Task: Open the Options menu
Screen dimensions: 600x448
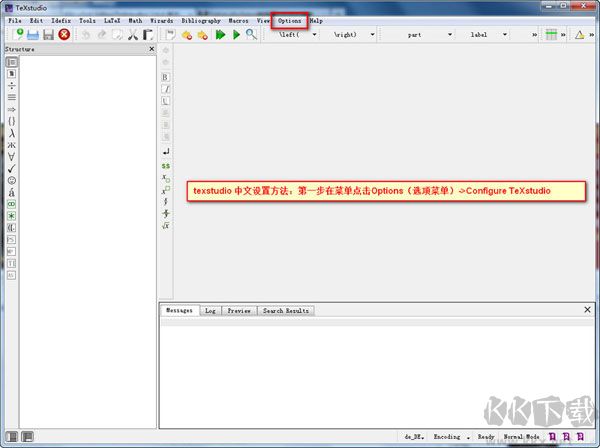Action: point(289,21)
